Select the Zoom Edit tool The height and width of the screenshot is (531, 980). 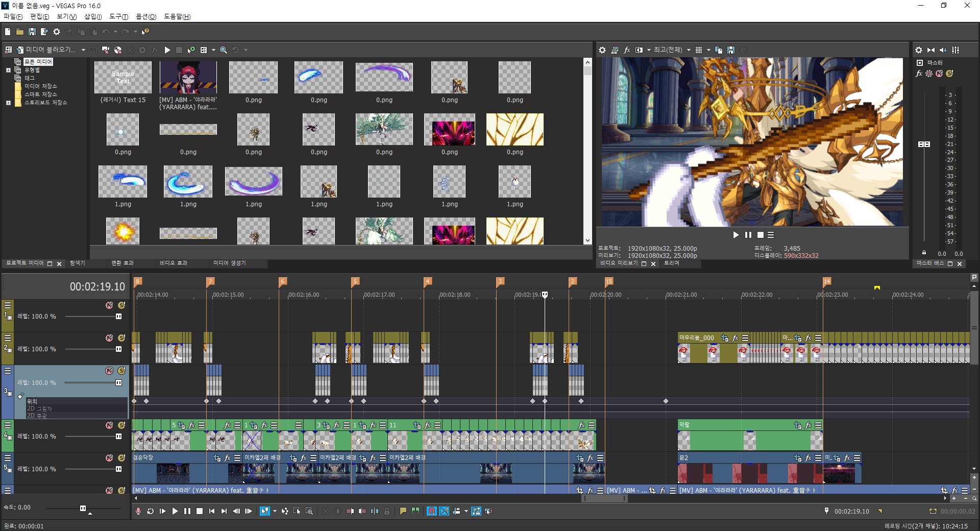click(x=309, y=511)
